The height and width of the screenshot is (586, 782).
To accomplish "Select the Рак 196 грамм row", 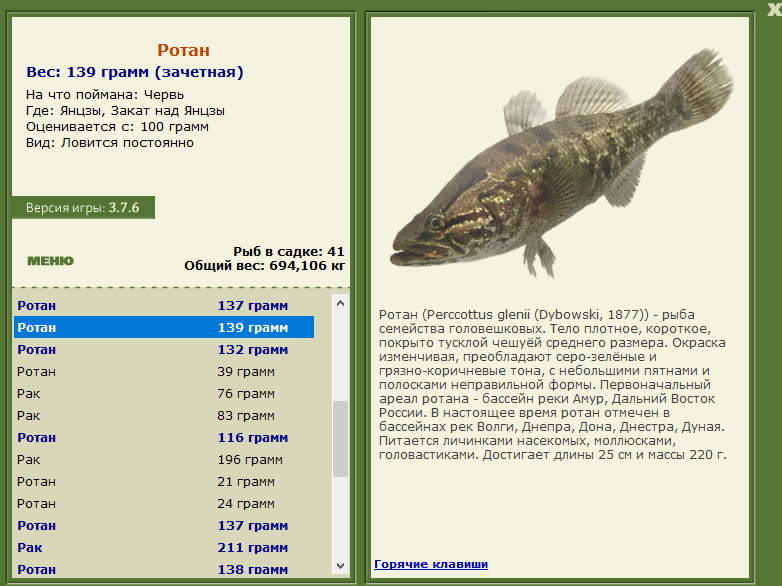I will 164,459.
